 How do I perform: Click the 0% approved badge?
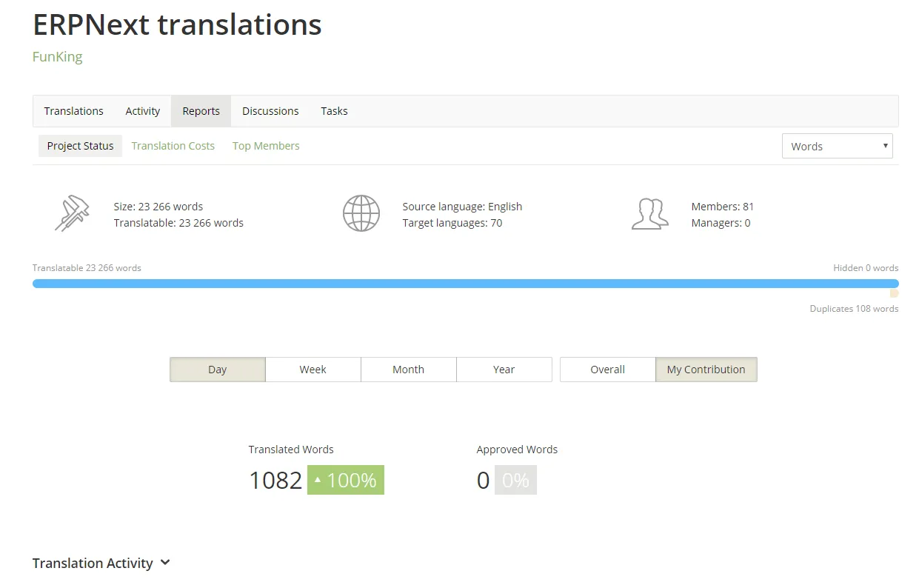(x=515, y=480)
